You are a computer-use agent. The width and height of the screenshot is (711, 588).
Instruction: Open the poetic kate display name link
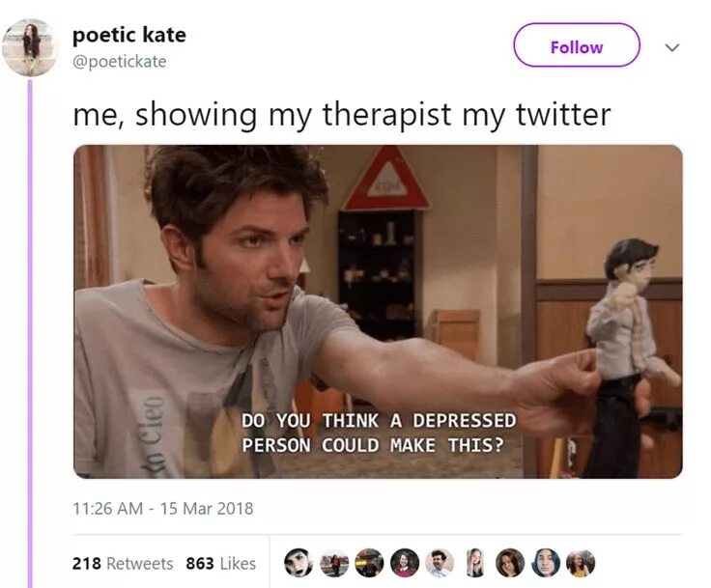129,35
